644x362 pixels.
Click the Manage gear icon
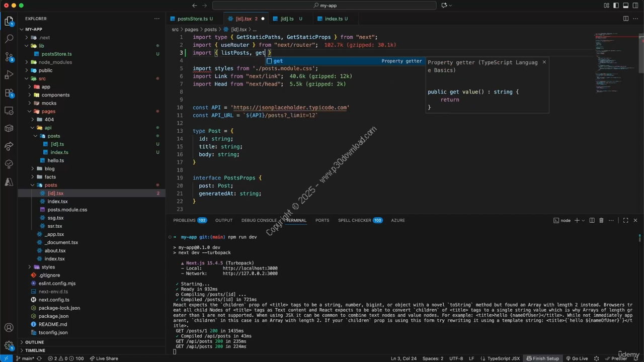click(x=9, y=345)
